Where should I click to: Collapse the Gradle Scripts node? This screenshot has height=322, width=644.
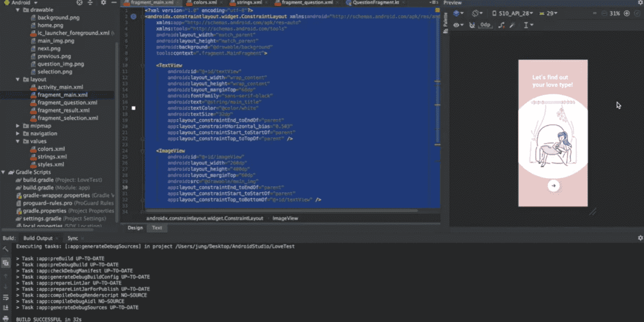point(4,172)
